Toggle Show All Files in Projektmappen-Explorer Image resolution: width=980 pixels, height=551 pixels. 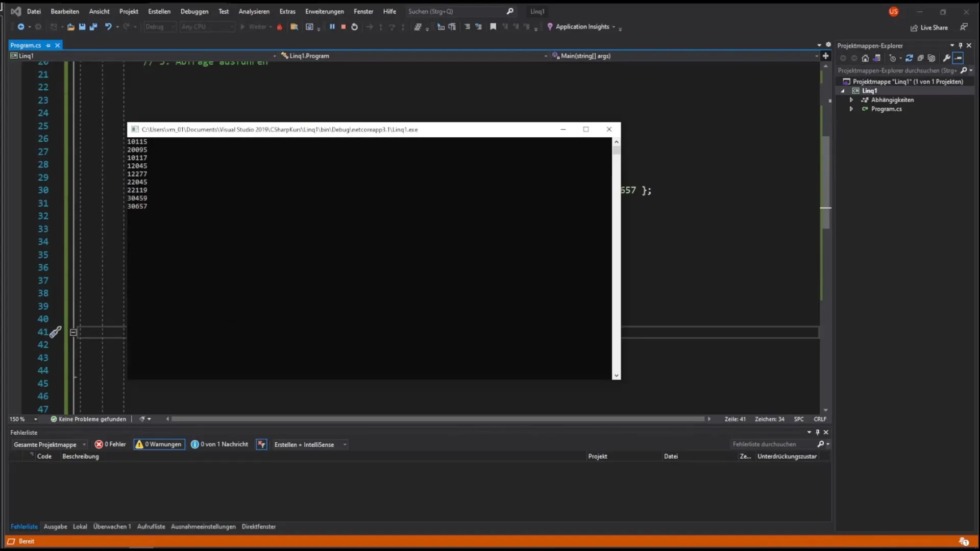pyautogui.click(x=932, y=58)
